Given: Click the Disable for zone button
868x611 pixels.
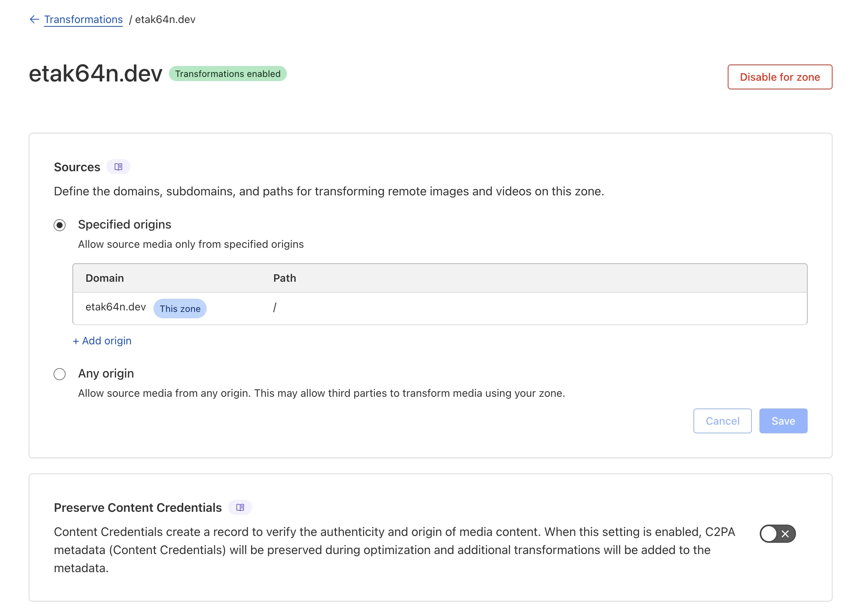Looking at the screenshot, I should 779,77.
